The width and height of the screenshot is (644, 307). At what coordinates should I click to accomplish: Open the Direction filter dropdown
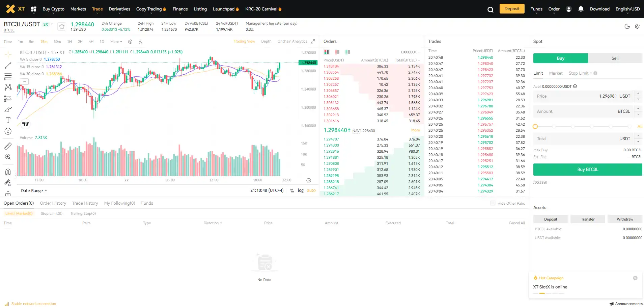pos(213,223)
